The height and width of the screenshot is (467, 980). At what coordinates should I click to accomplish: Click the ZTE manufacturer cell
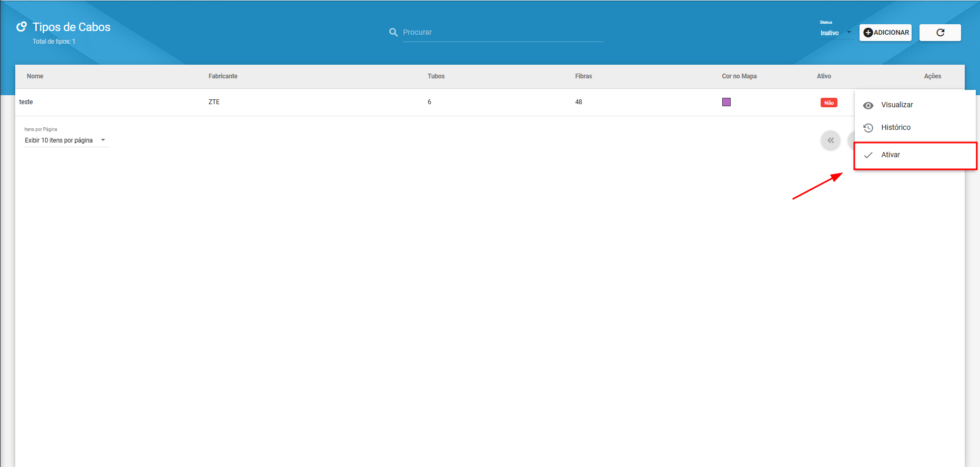pos(214,102)
